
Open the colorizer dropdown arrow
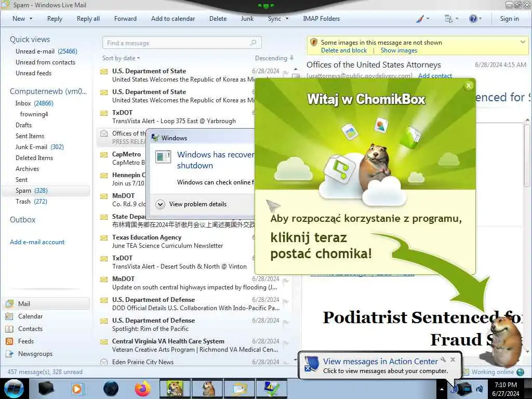pyautogui.click(x=428, y=19)
